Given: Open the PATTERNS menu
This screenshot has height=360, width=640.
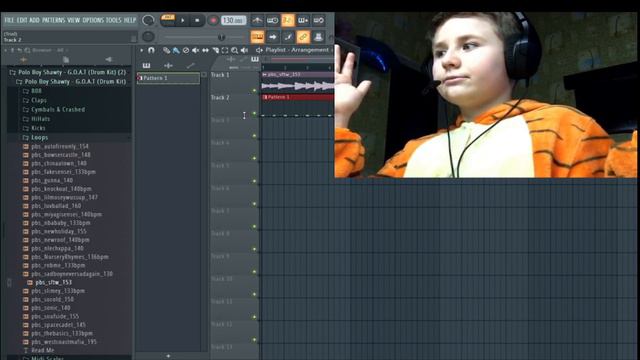Looking at the screenshot, I should point(53,20).
